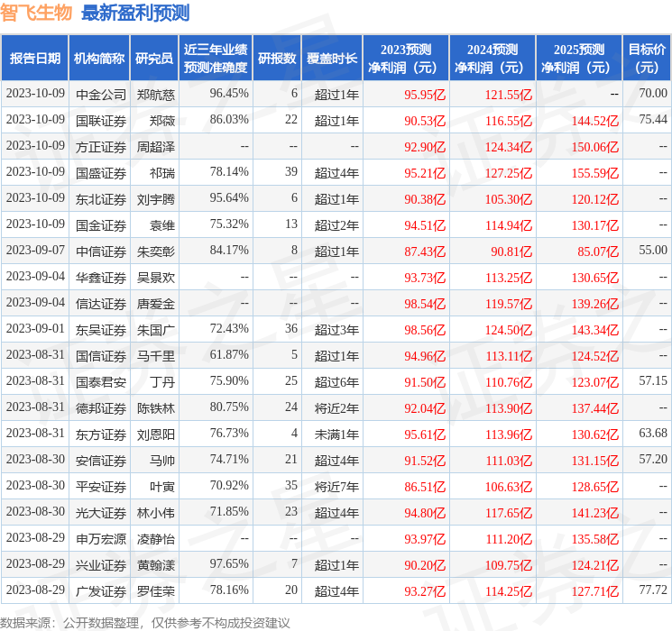The image size is (672, 631).
Task: Click the 2024预测净利润 header
Action: 492,58
